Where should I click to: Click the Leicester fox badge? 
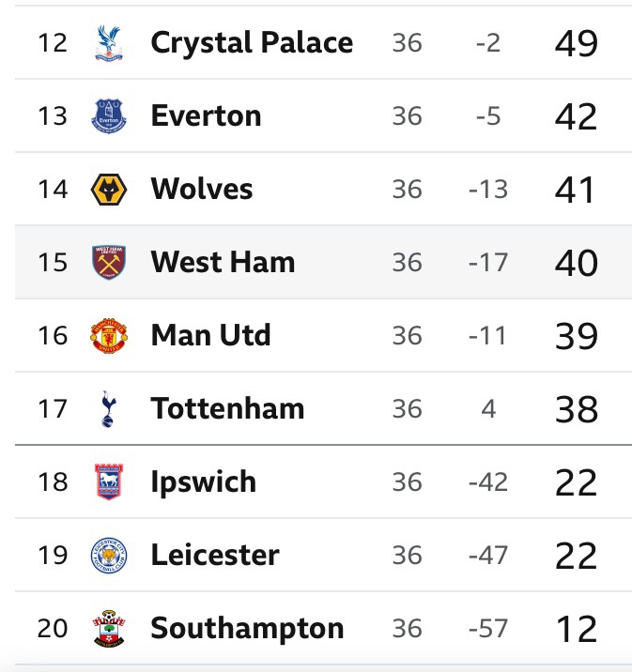click(108, 556)
